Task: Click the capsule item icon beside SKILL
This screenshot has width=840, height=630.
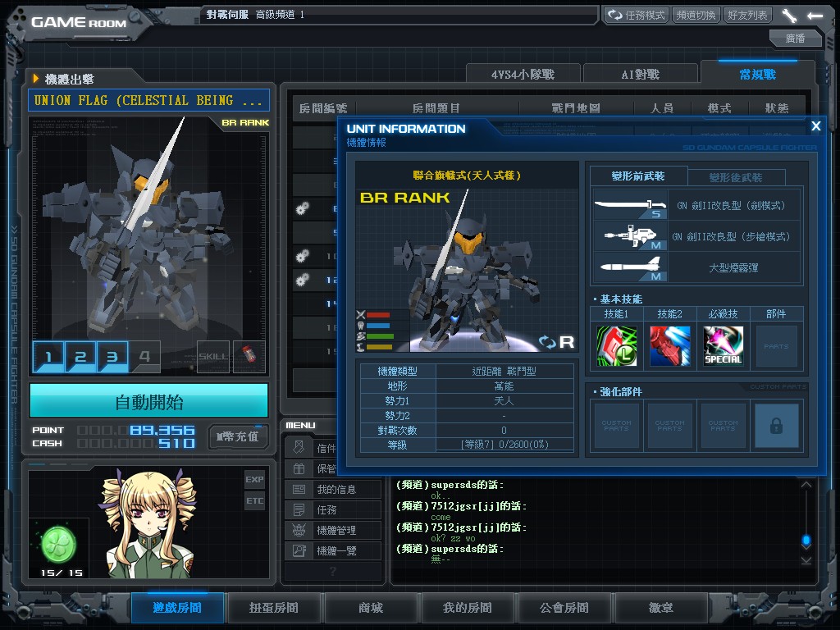Action: tap(249, 356)
